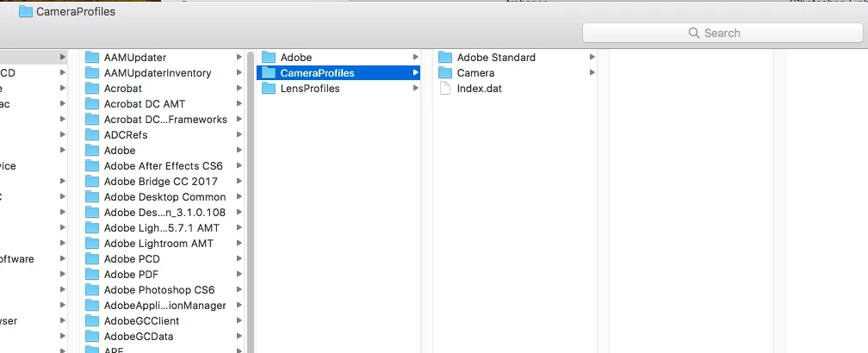The height and width of the screenshot is (353, 868).
Task: Click the Acrobat DC AMT folder icon
Action: click(92, 103)
